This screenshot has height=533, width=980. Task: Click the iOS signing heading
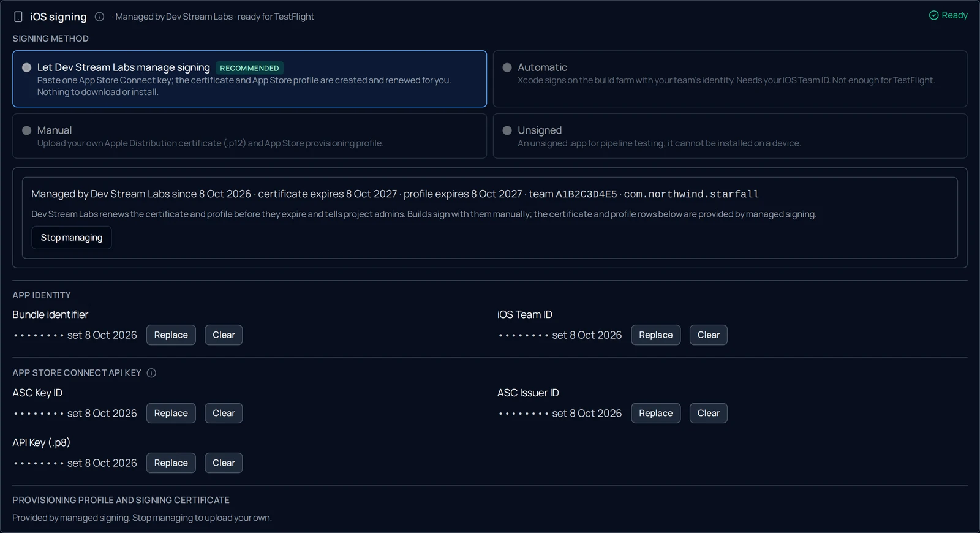point(58,17)
